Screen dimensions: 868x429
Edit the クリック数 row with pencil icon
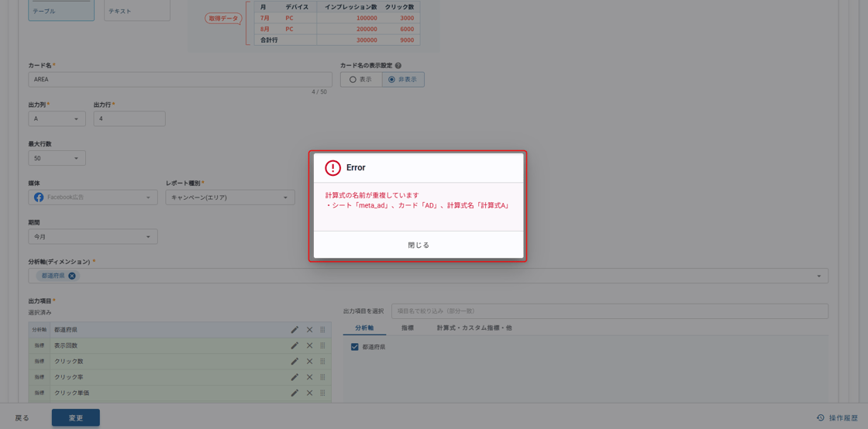294,361
